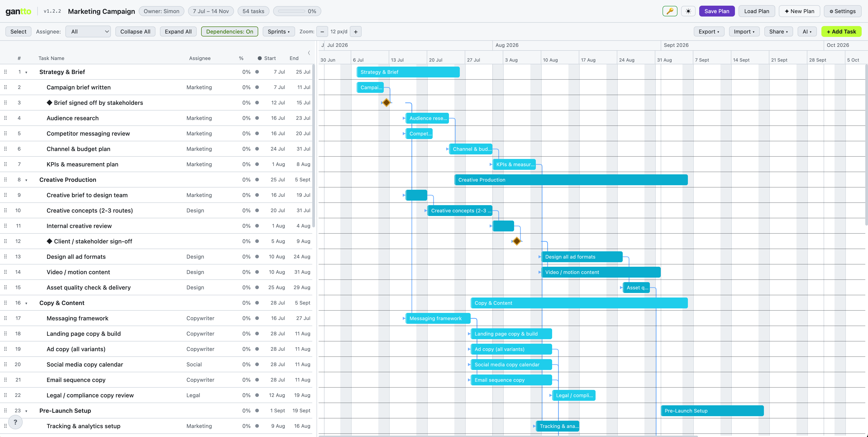Click status dot of Internal creative review
868x437 pixels.
(257, 226)
